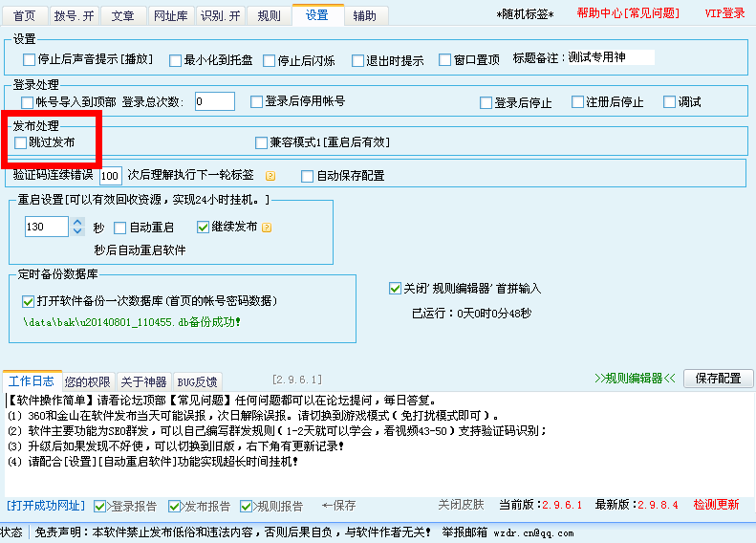
Task: Uncheck 关闭'规则编辑器'首拼输入 checkbox
Action: click(395, 289)
